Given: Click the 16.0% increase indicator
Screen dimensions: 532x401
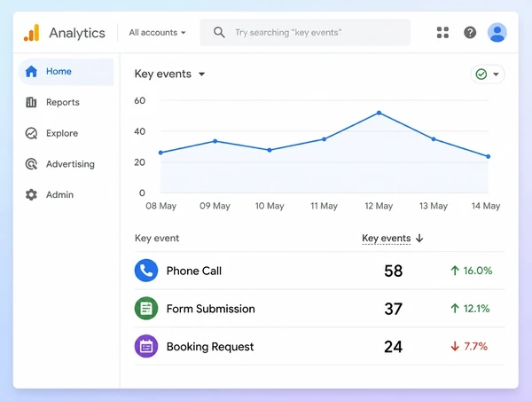Looking at the screenshot, I should point(472,271).
